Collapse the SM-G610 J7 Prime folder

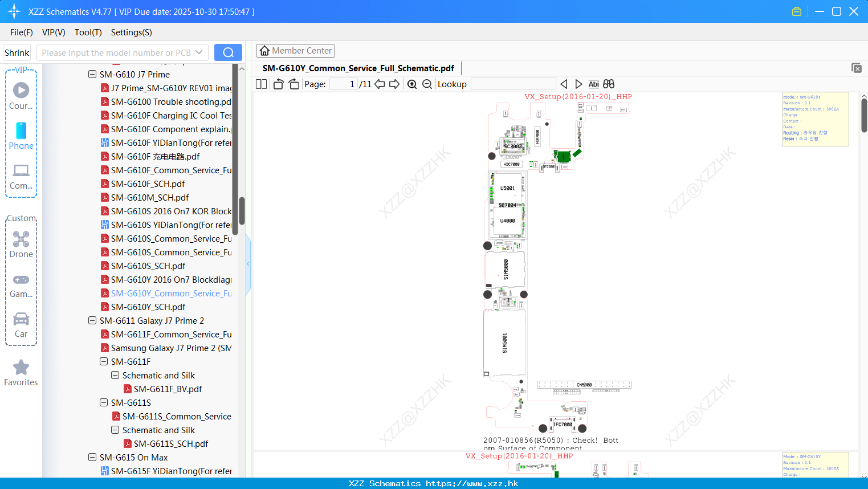(x=92, y=74)
